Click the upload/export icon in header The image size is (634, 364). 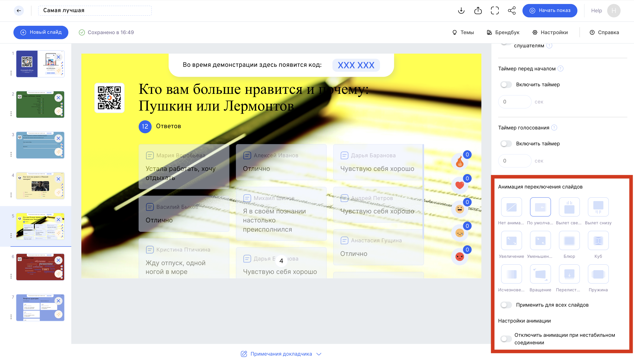478,10
